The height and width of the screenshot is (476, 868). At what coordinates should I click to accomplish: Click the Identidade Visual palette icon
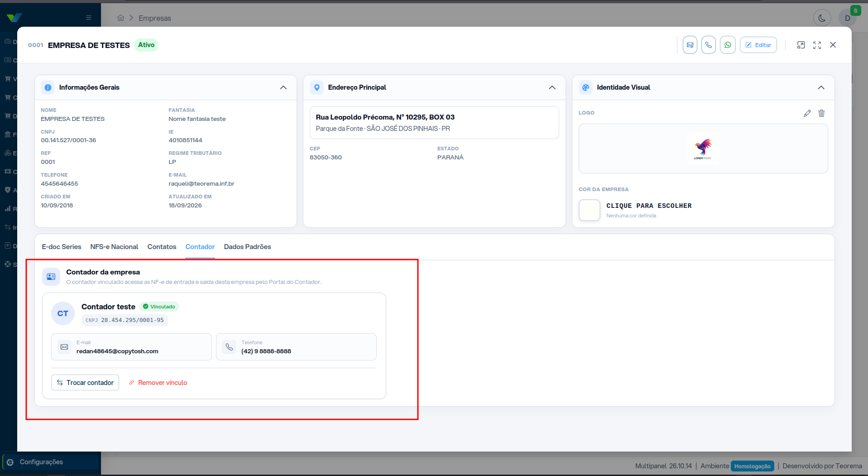click(586, 87)
